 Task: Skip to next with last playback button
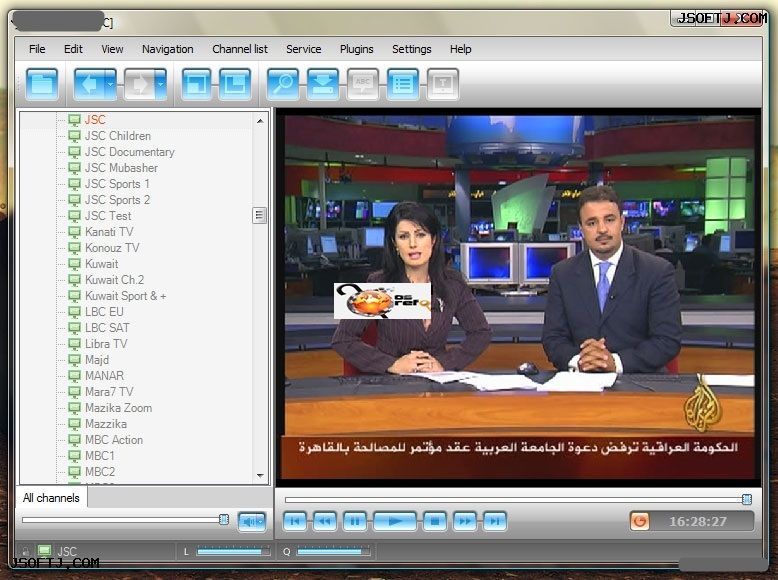coord(495,521)
